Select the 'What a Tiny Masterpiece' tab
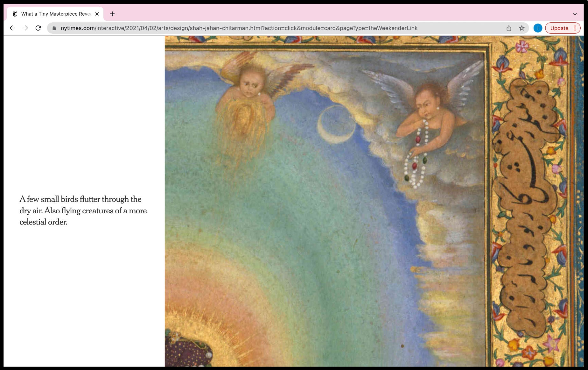The height and width of the screenshot is (370, 588). click(x=55, y=14)
